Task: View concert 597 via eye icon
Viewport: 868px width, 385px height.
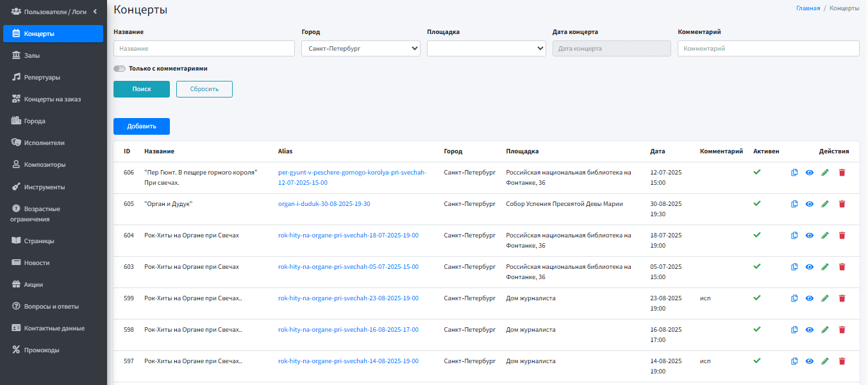Action: [x=810, y=361]
